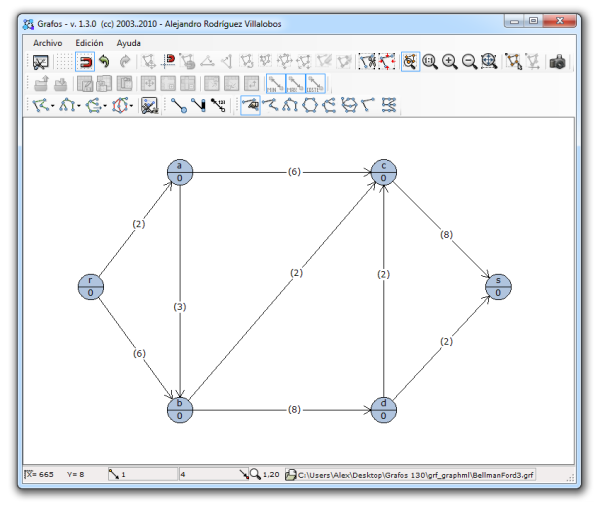Image resolution: width=600 pixels, height=506 pixels.
Task: Open the Archivo menu
Action: tap(47, 43)
